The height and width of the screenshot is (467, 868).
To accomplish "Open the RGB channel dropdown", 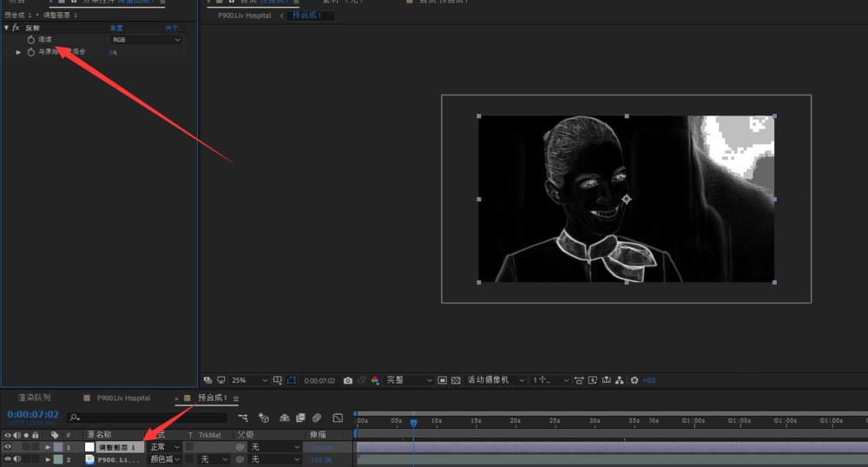I will pos(146,40).
